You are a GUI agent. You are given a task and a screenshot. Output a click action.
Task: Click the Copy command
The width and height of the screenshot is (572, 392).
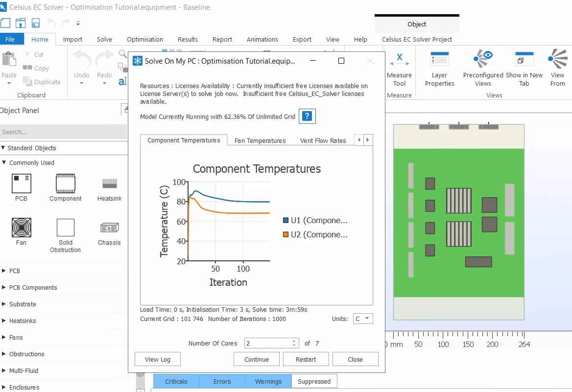click(36, 68)
